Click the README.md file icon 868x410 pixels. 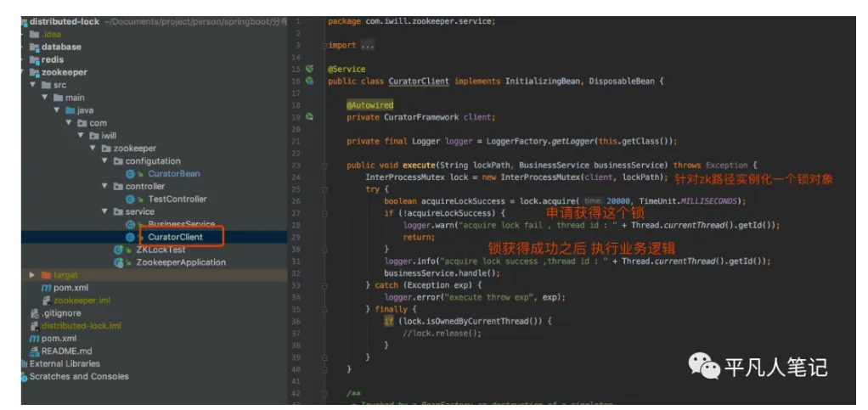[x=35, y=351]
